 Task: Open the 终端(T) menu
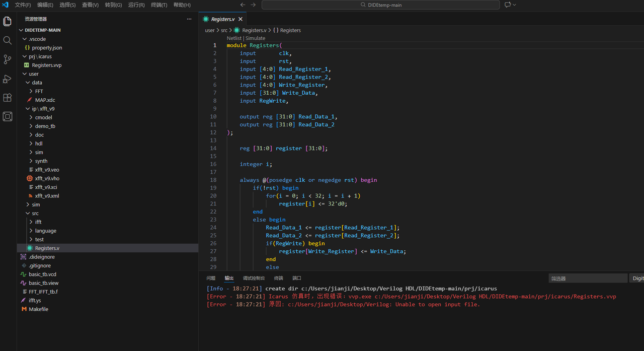(x=159, y=5)
